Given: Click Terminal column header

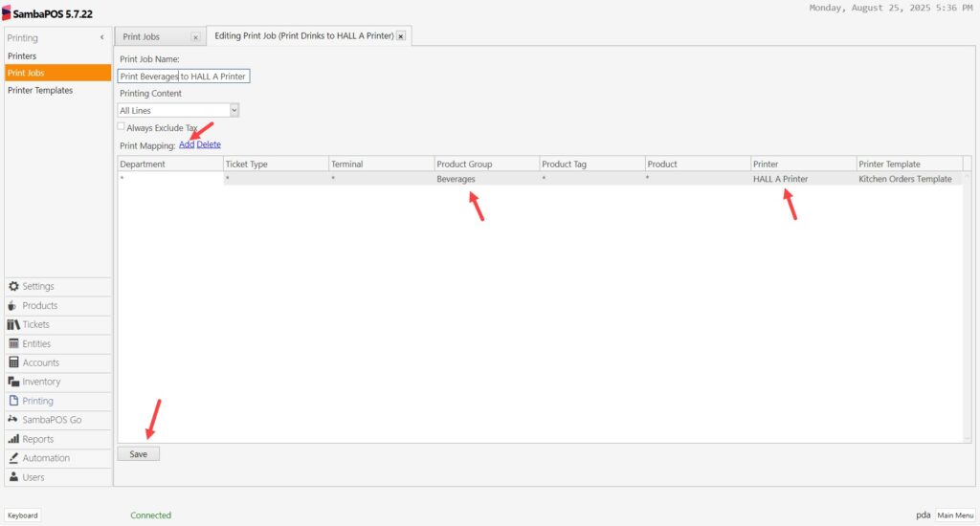Looking at the screenshot, I should pos(381,164).
